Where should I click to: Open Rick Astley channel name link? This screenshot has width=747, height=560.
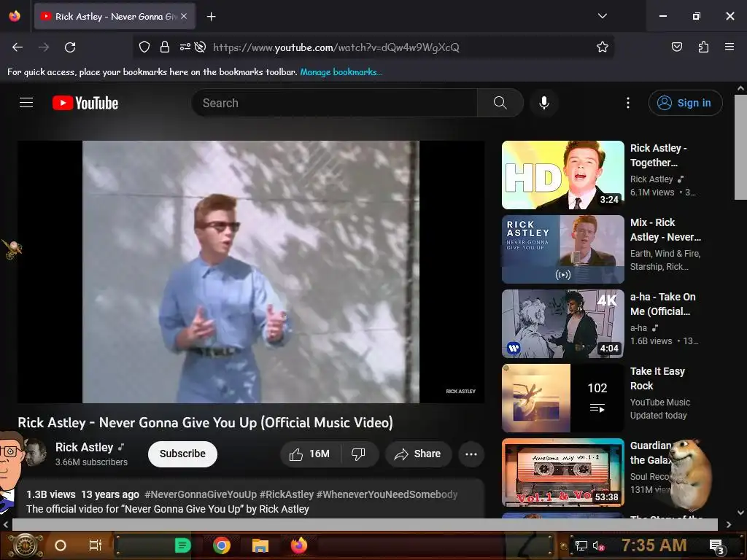pyautogui.click(x=85, y=447)
